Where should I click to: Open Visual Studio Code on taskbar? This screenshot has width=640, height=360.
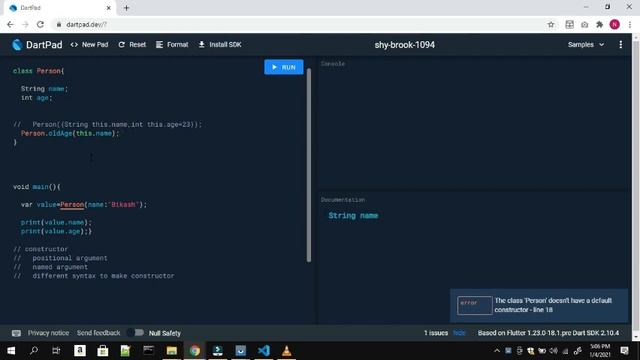[x=264, y=351]
